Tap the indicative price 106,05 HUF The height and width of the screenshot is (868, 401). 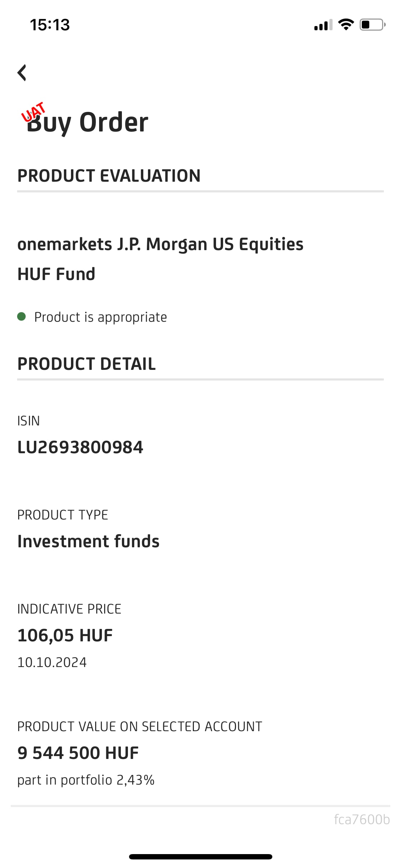tap(65, 635)
